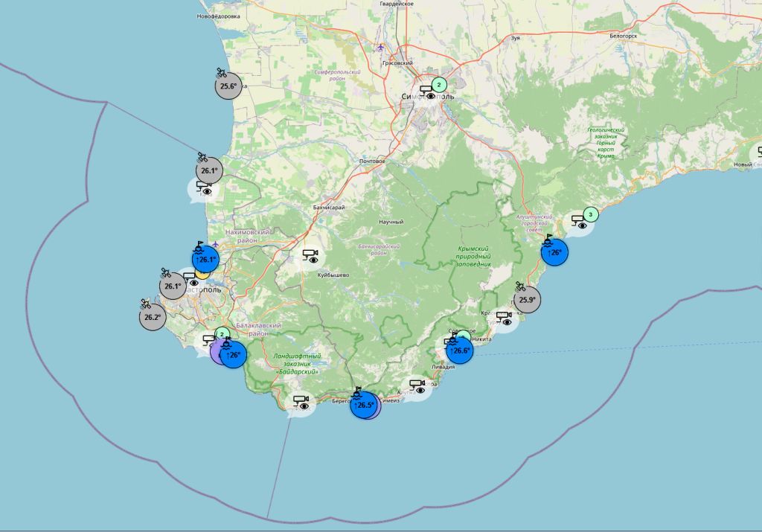This screenshot has width=762, height=532.
Task: Open the blue ↑26.1° buoy marker
Action: pos(205,260)
